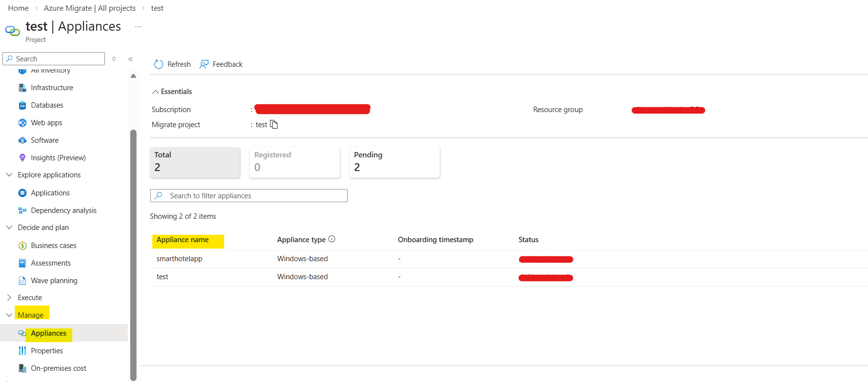
Task: Click the Software icon in the sidebar
Action: (22, 140)
